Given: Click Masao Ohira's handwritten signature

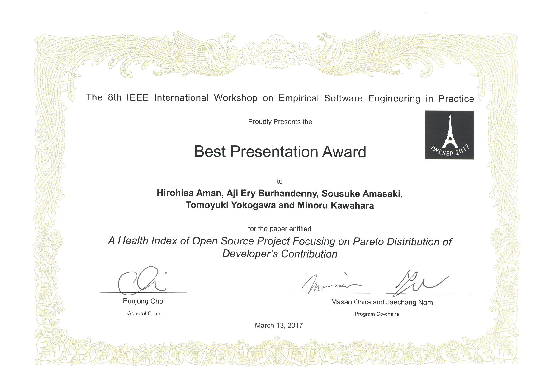Looking at the screenshot, I should 332,283.
